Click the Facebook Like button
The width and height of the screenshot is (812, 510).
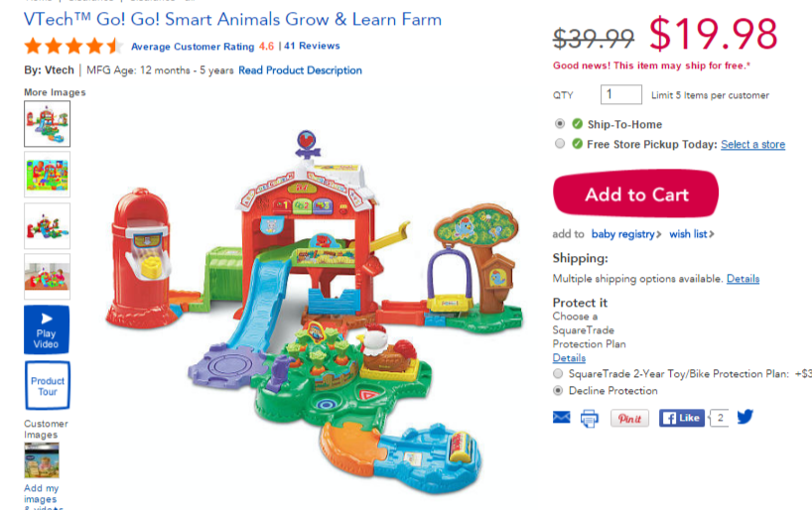pyautogui.click(x=682, y=418)
